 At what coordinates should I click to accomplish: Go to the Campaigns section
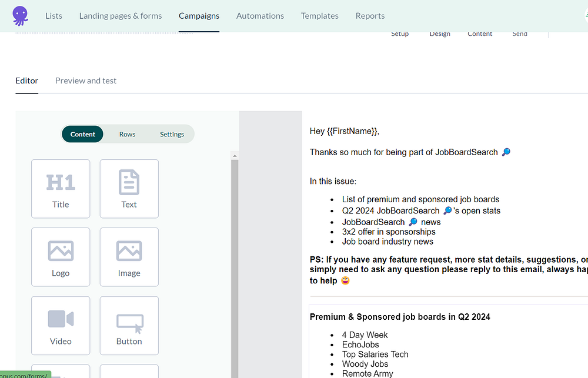[x=199, y=16]
